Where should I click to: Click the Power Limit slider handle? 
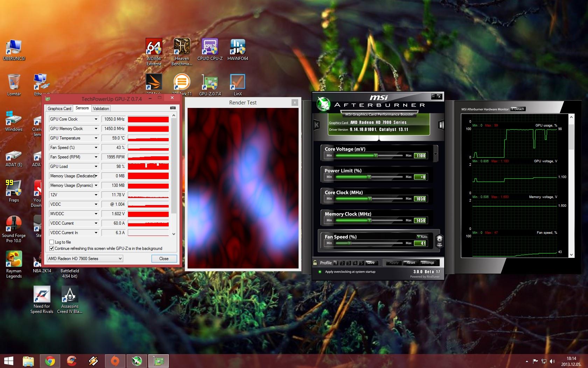(369, 177)
